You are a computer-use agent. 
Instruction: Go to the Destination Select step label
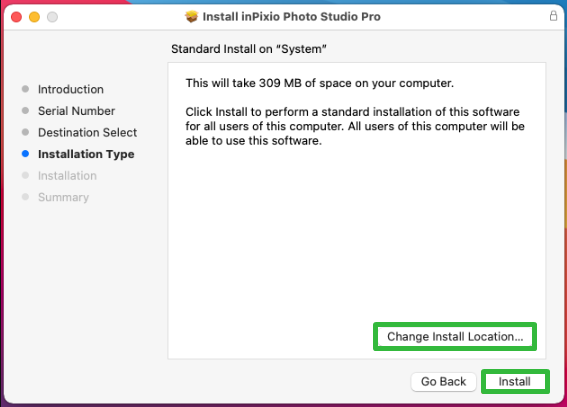point(88,133)
